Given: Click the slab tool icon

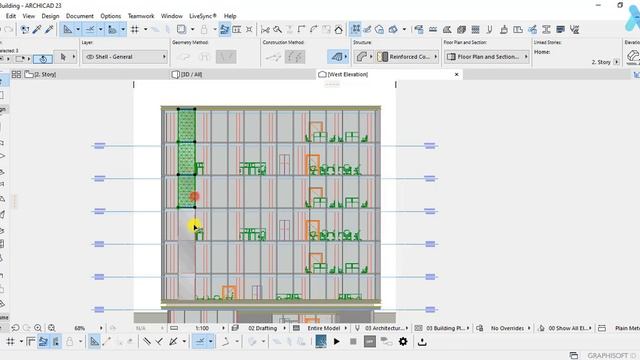Looking at the screenshot, I should (462, 29).
